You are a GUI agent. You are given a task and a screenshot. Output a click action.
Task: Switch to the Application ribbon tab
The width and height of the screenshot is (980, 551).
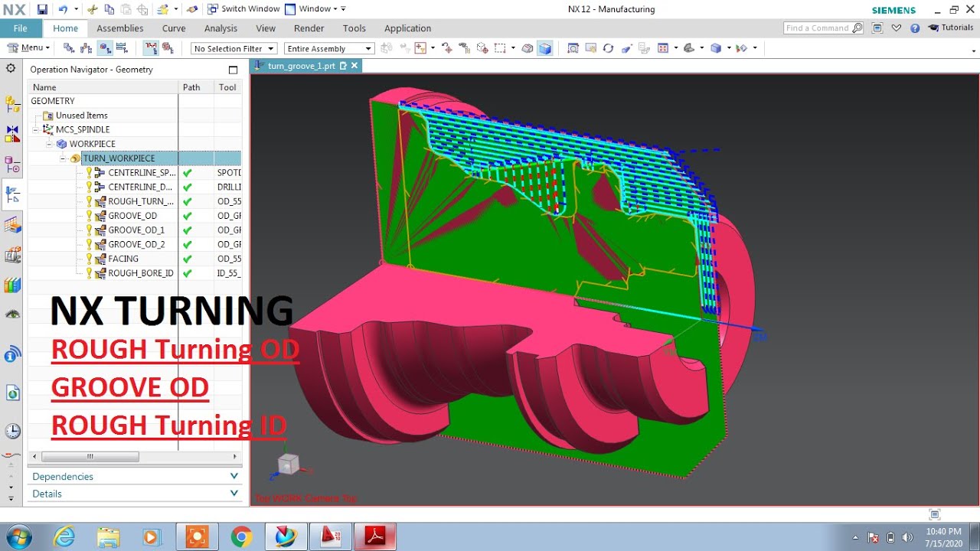tap(407, 28)
